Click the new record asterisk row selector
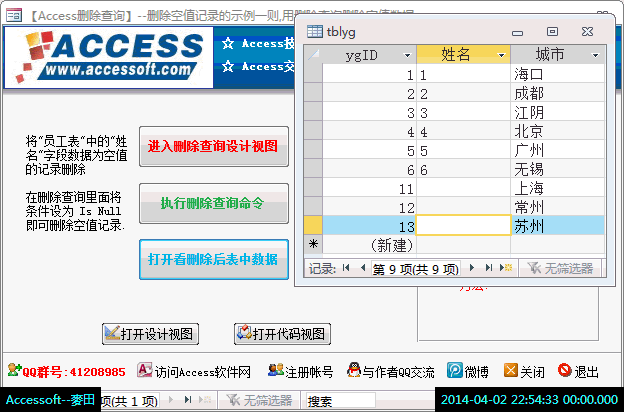The image size is (624, 412). (x=313, y=244)
